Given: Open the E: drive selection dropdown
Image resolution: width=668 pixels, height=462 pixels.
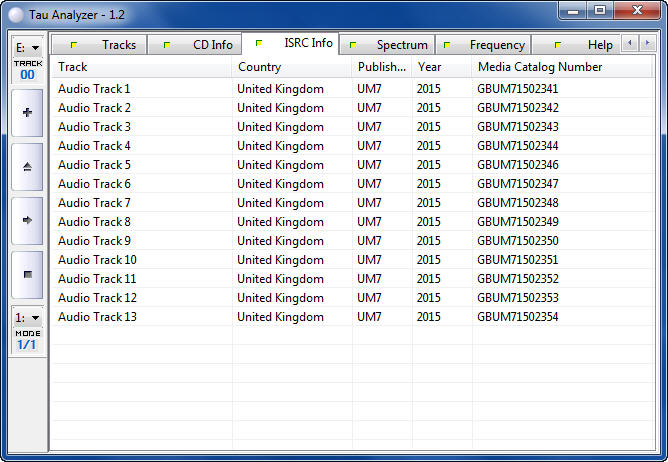Looking at the screenshot, I should click(x=27, y=47).
